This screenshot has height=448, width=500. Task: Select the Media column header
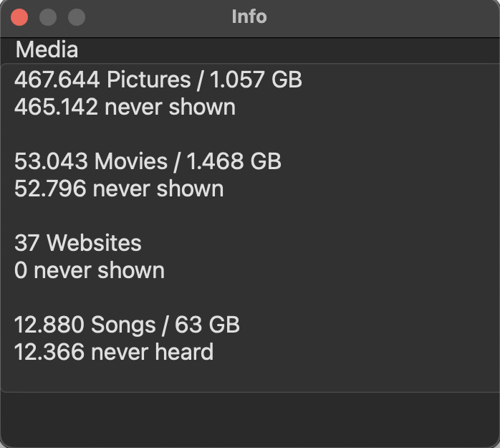250,50
